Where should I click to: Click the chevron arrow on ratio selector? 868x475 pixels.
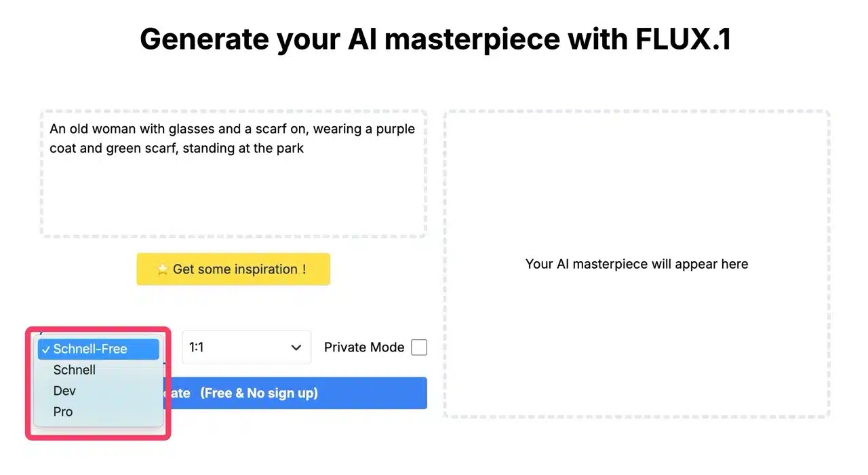(296, 347)
